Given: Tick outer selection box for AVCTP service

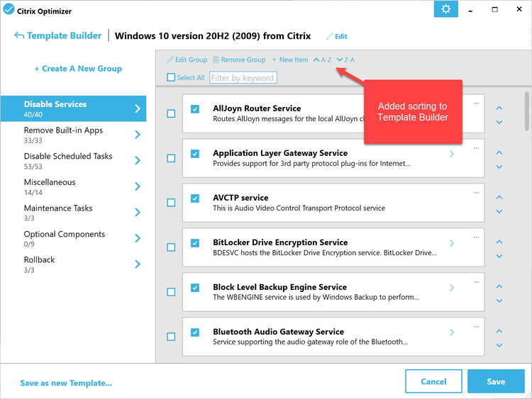Looking at the screenshot, I should point(171,203).
